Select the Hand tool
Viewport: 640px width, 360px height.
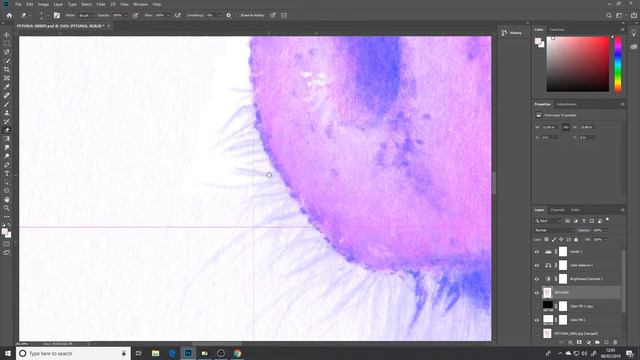click(7, 200)
